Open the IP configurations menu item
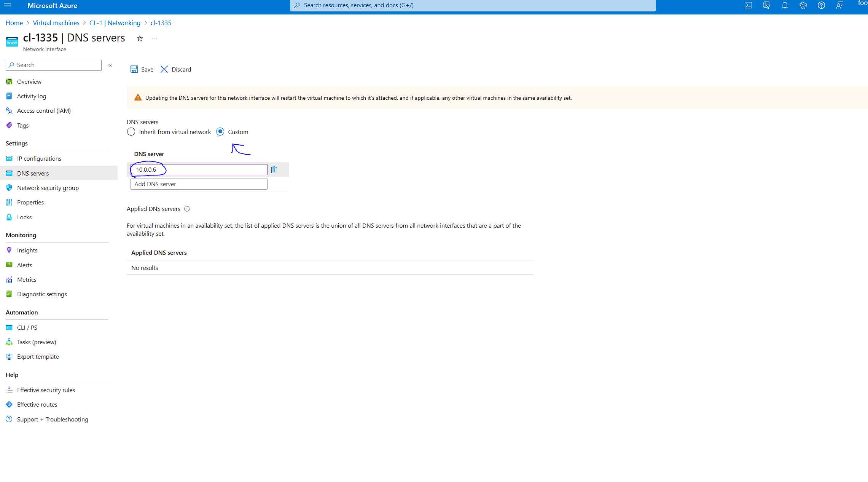 point(39,158)
